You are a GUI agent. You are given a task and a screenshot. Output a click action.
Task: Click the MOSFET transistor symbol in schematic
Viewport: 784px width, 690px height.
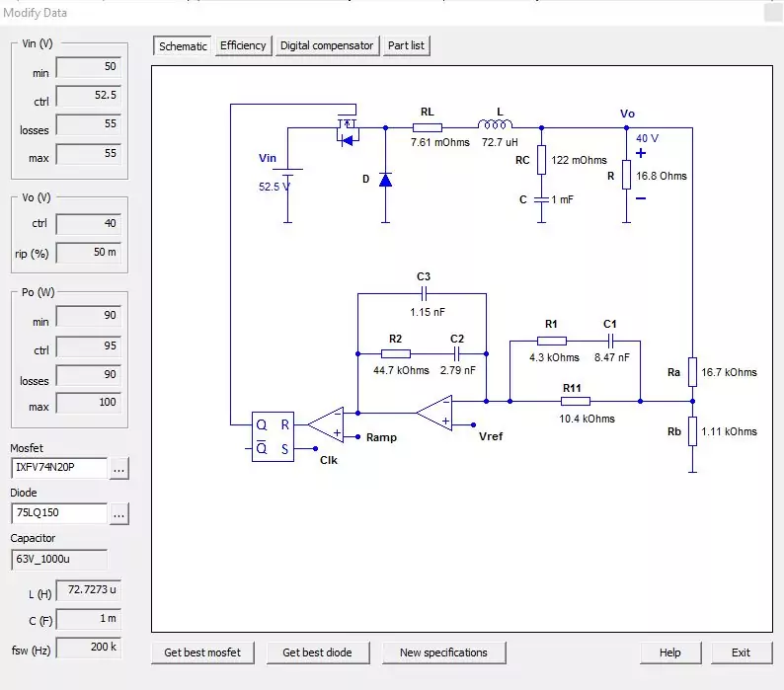click(x=347, y=128)
